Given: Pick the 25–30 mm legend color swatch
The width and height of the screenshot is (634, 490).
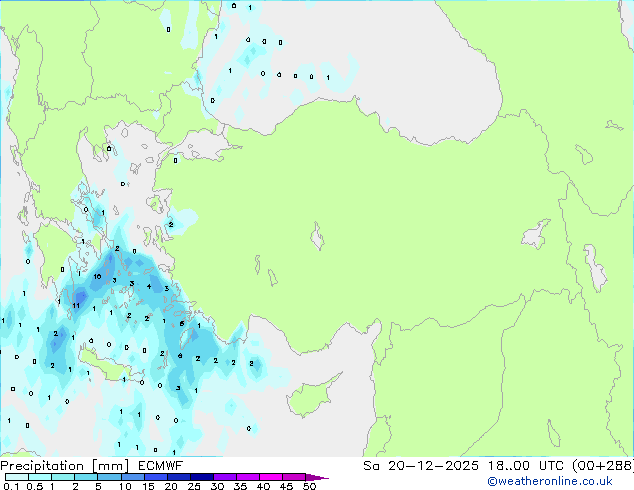Looking at the screenshot, I should tap(202, 477).
